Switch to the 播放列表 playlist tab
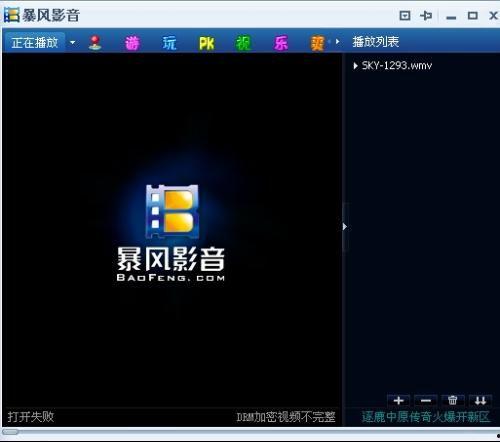This screenshot has height=442, width=500. [376, 42]
